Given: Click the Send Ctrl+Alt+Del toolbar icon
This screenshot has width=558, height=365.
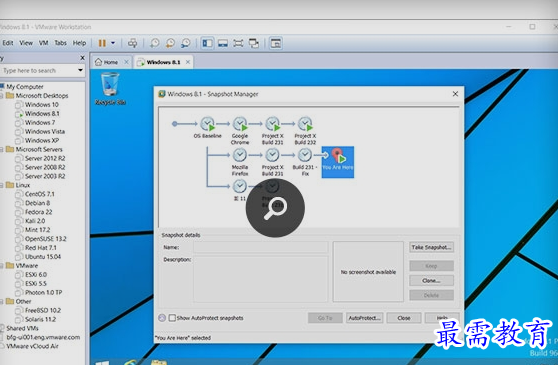Looking at the screenshot, I should click(x=132, y=43).
